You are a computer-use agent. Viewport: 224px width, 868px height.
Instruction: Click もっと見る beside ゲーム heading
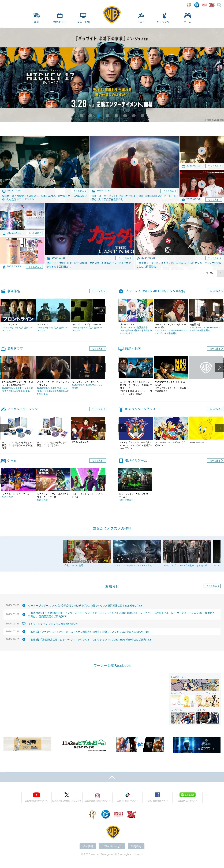coord(98,460)
